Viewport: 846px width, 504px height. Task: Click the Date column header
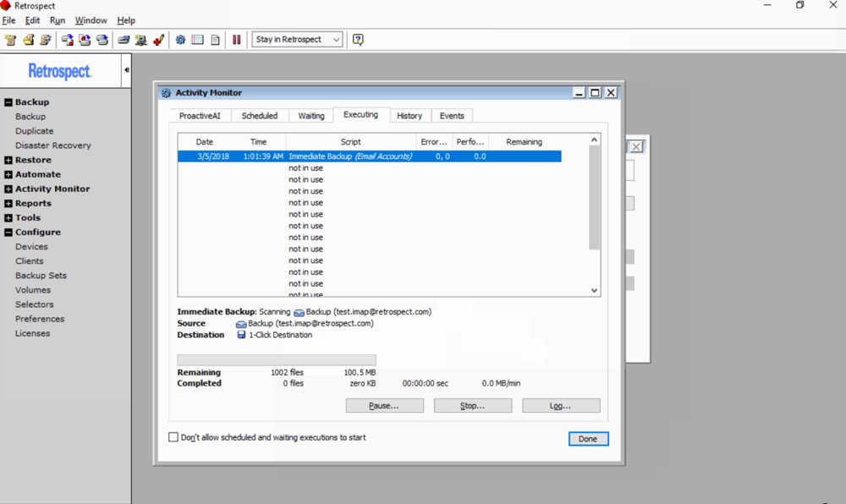[205, 142]
